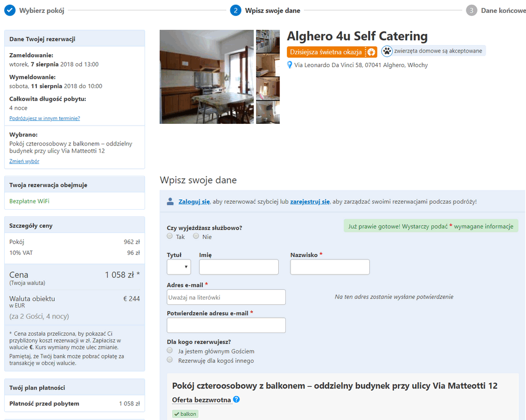Click the blue question mark beside Oferta bezzwrotna
This screenshot has width=526, height=420.
coord(236,399)
